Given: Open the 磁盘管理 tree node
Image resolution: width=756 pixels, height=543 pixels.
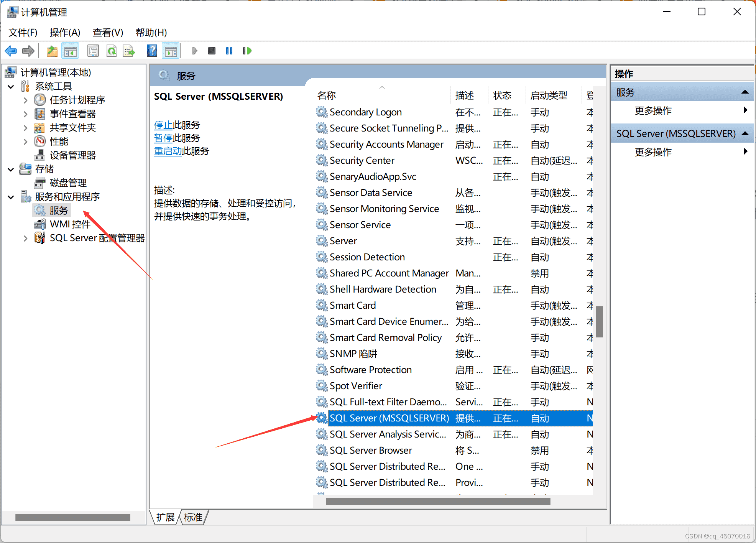Looking at the screenshot, I should tap(68, 183).
